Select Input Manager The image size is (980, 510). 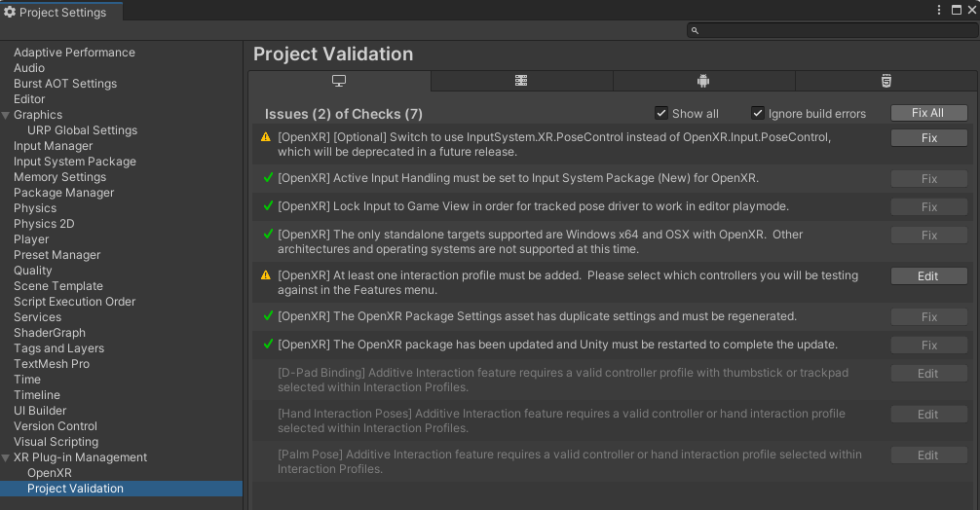click(54, 146)
